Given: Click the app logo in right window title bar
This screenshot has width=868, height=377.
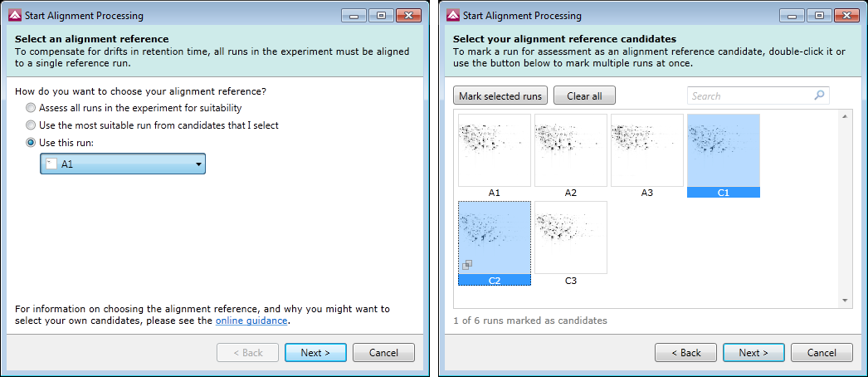Looking at the screenshot, I should tap(453, 16).
